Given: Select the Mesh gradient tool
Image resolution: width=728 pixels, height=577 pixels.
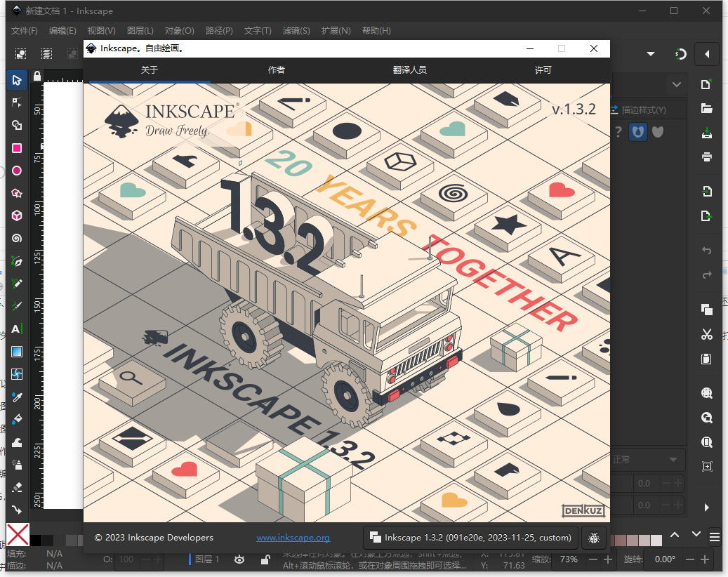Looking at the screenshot, I should tap(17, 374).
